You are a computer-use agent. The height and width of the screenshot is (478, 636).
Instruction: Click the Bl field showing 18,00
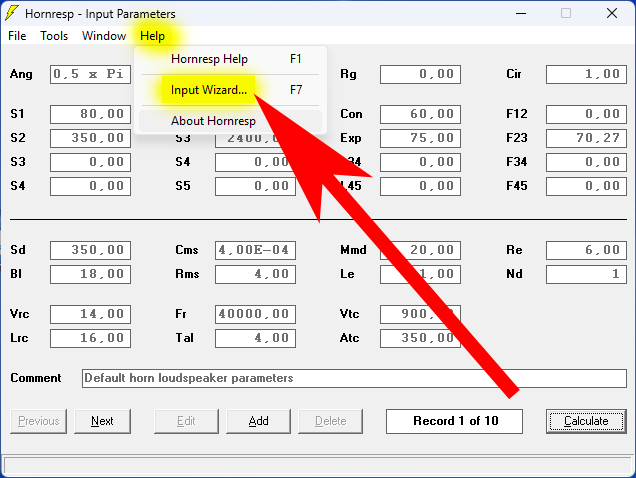tap(90, 274)
